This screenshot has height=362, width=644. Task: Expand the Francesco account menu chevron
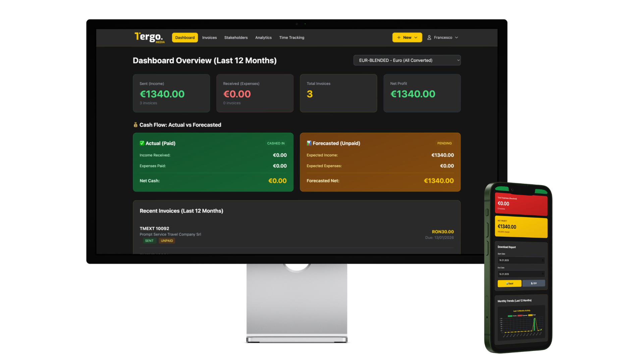coord(457,38)
